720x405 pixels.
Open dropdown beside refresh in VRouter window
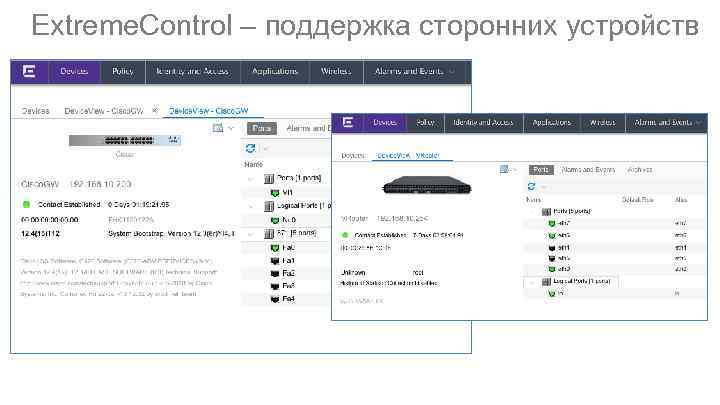[x=544, y=187]
